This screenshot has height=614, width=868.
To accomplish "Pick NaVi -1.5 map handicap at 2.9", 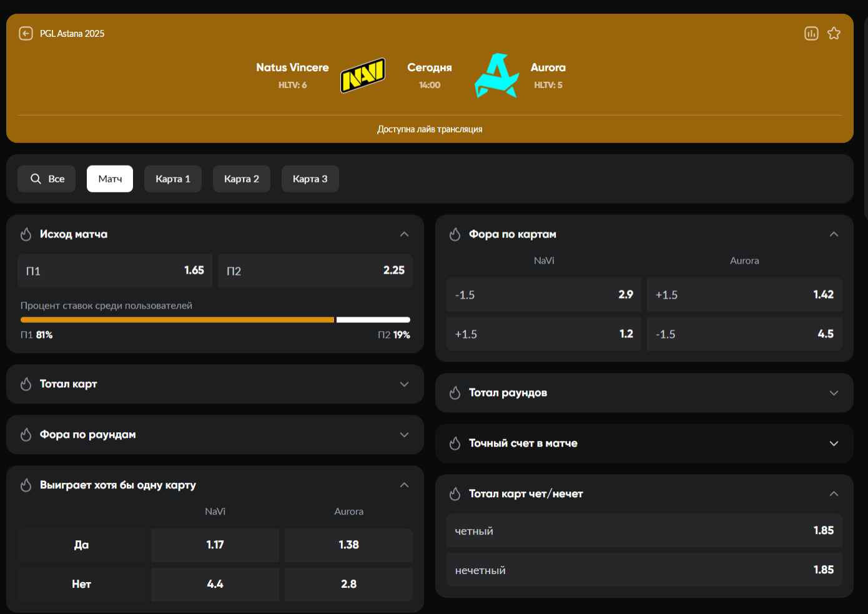I will [544, 295].
